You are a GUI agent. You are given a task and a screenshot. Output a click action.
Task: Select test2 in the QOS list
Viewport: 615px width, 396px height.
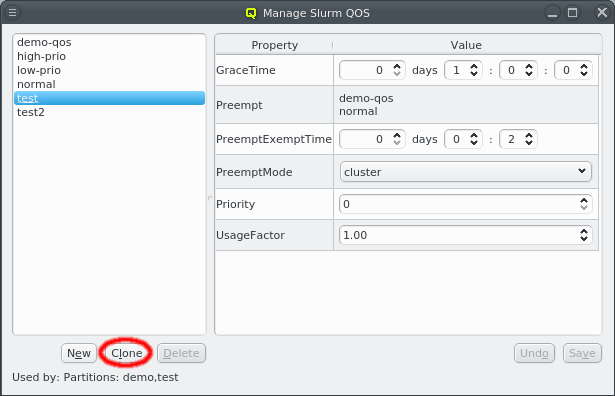[x=109, y=112]
